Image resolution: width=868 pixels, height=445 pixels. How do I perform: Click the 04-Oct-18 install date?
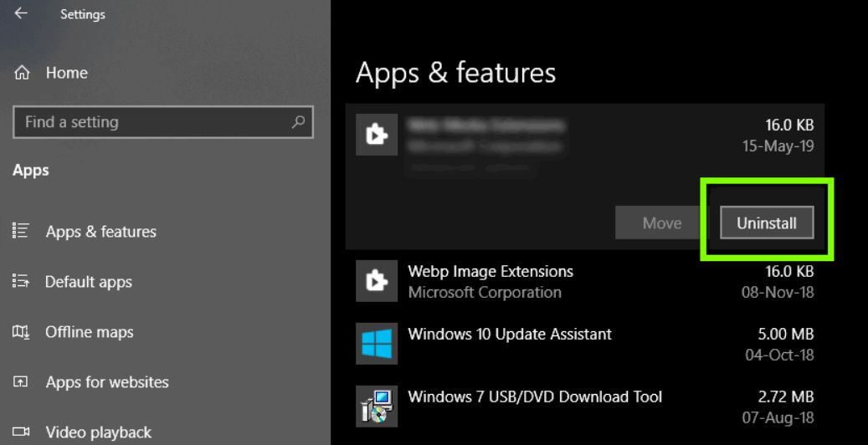pos(779,355)
